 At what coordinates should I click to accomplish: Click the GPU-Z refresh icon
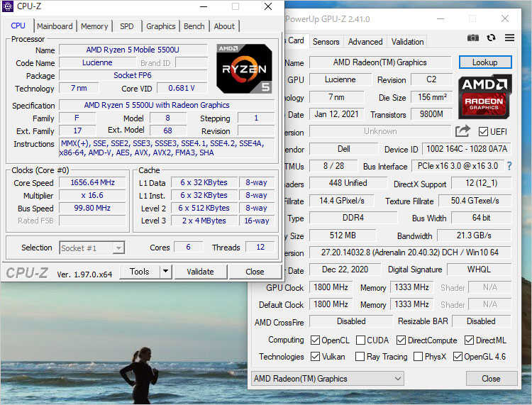pyautogui.click(x=491, y=38)
